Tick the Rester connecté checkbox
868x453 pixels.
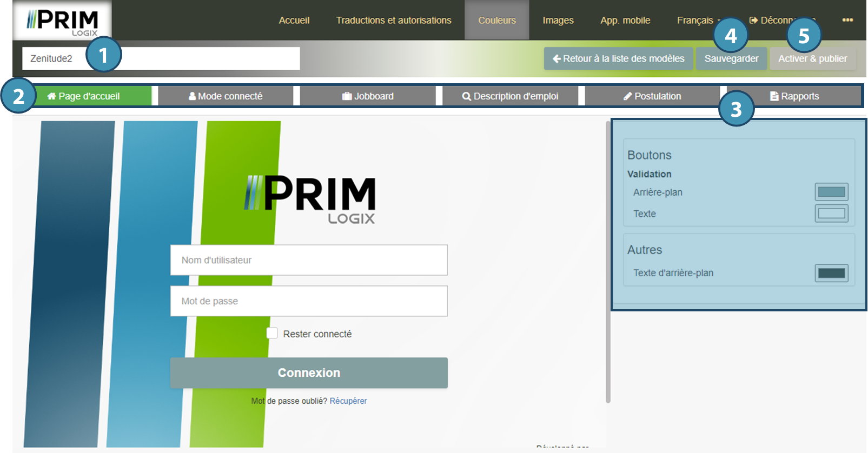(x=272, y=334)
